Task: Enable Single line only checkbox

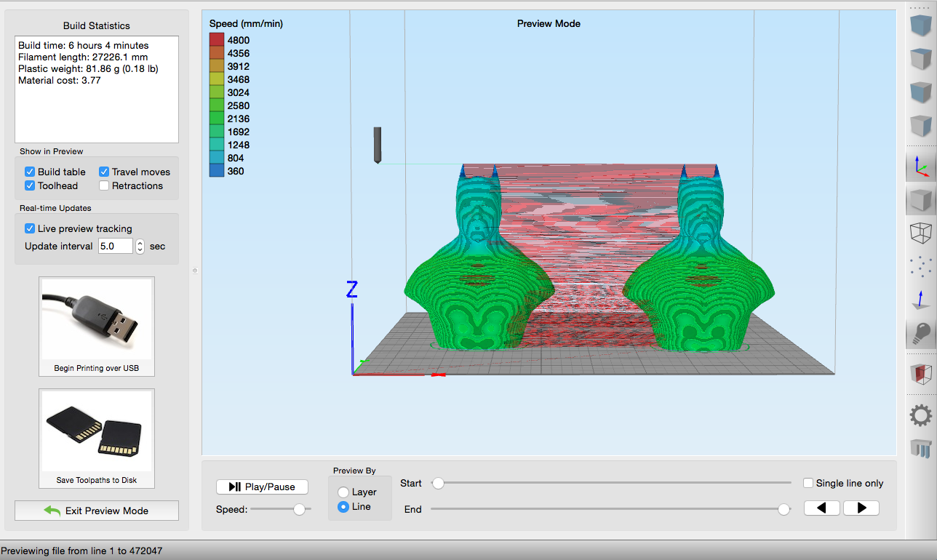Action: [x=808, y=483]
